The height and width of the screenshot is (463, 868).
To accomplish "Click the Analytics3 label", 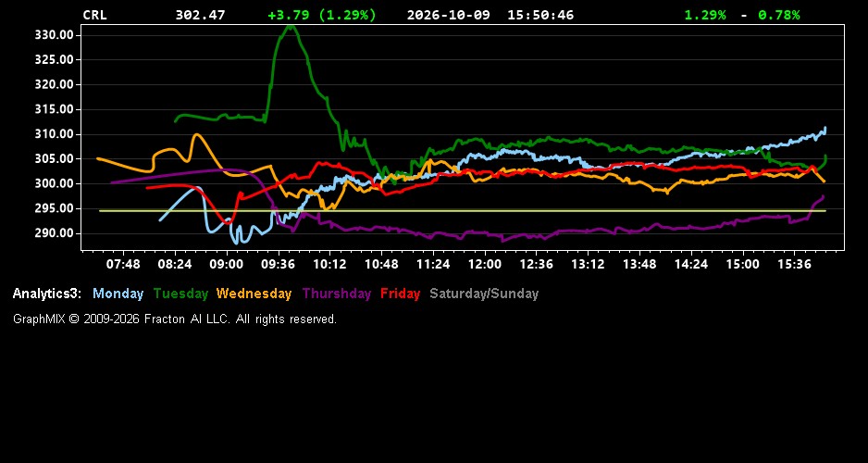I will coord(47,294).
